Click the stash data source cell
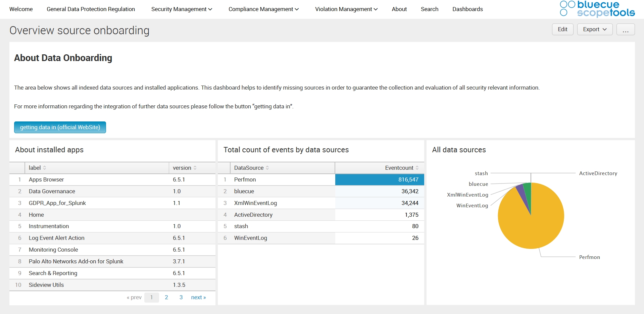644x314 pixels. point(283,226)
